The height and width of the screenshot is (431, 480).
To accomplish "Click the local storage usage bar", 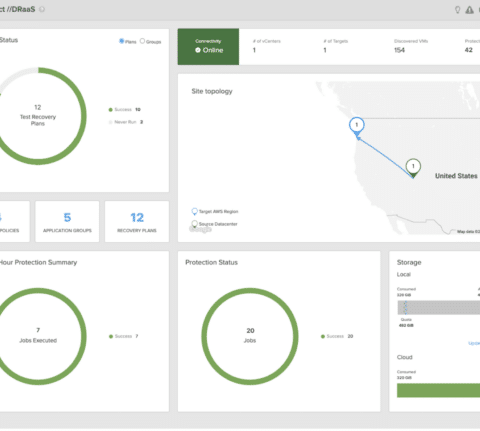I will coord(439,307).
